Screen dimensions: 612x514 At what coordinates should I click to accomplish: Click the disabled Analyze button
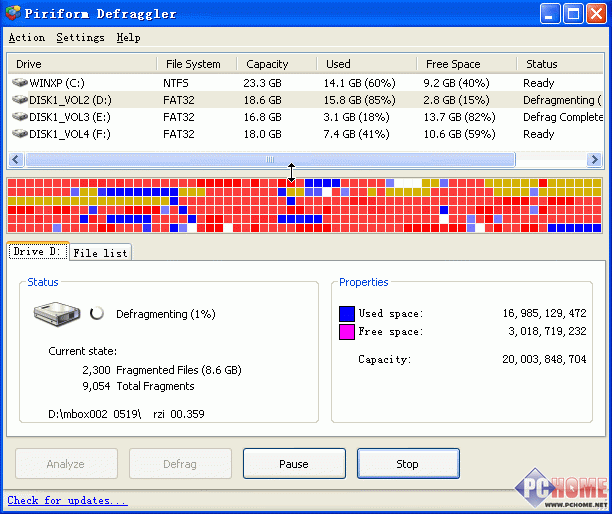click(x=66, y=464)
